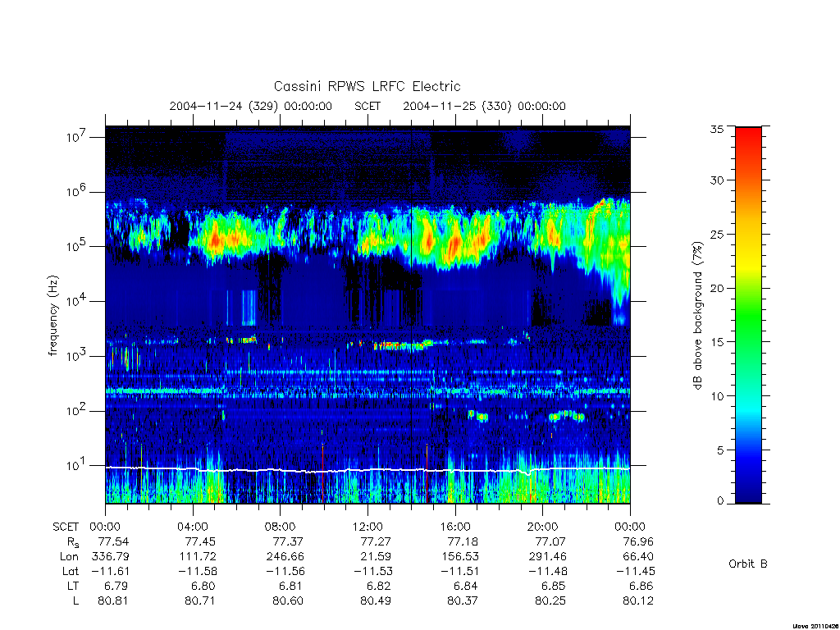The width and height of the screenshot is (840, 630).
Task: Click the 20:00 SCET time tick label
Action: pyautogui.click(x=542, y=527)
